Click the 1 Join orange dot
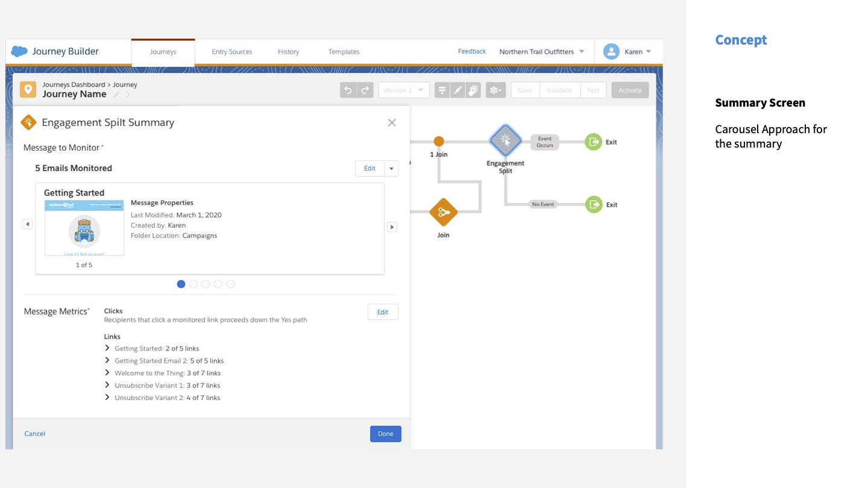Image resolution: width=868 pixels, height=488 pixels. [439, 141]
